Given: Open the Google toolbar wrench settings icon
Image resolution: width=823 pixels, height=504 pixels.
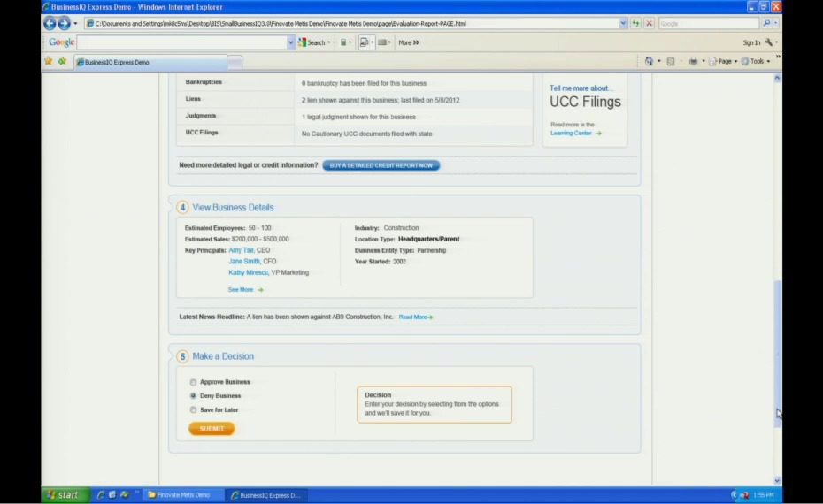Looking at the screenshot, I should coord(769,42).
